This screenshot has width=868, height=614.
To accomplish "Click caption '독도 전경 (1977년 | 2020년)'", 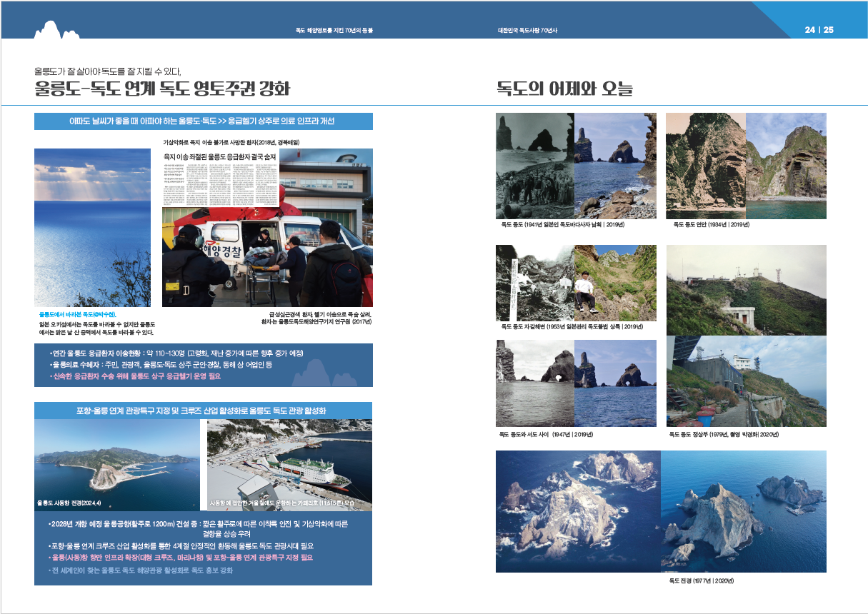I will (x=702, y=581).
